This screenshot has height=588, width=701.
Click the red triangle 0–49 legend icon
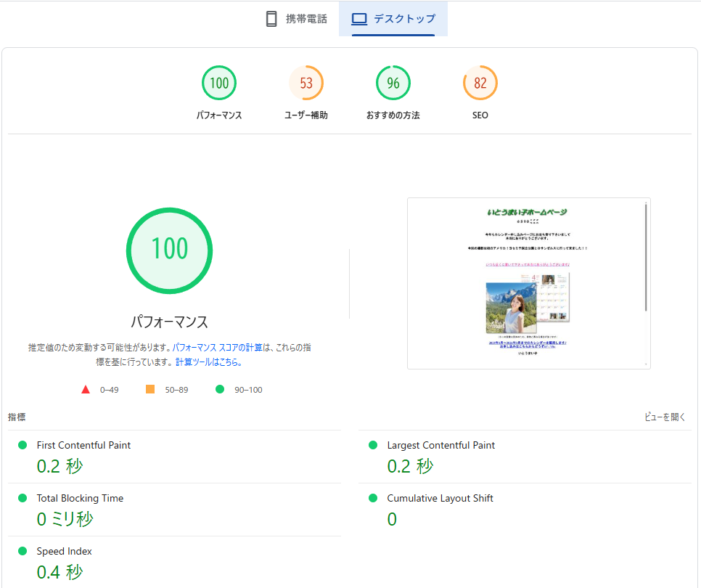(86, 390)
